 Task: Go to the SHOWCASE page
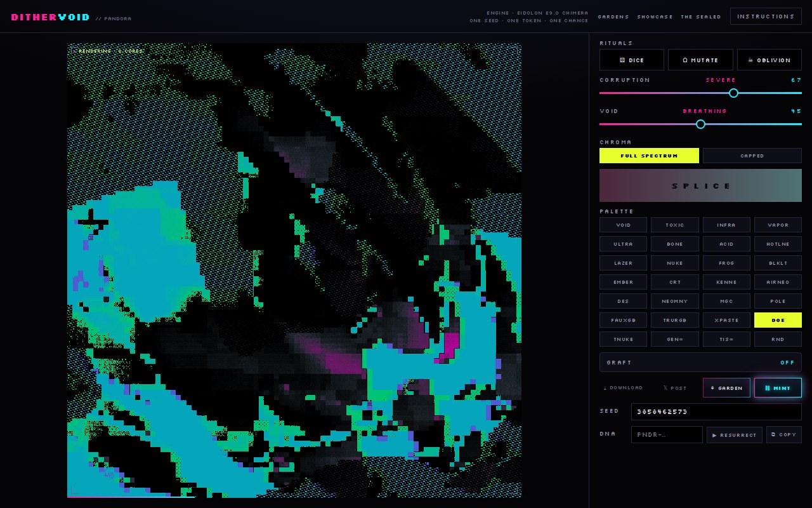[655, 17]
